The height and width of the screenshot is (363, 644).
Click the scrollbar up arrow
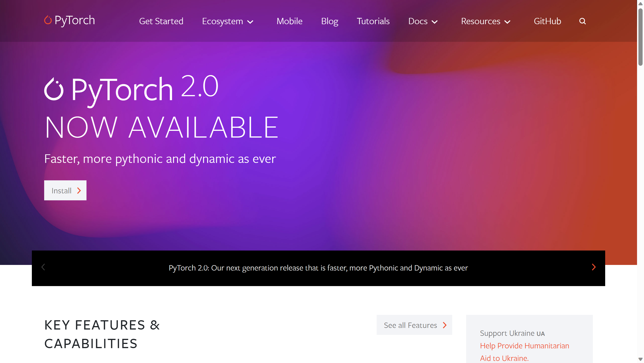(640, 3)
